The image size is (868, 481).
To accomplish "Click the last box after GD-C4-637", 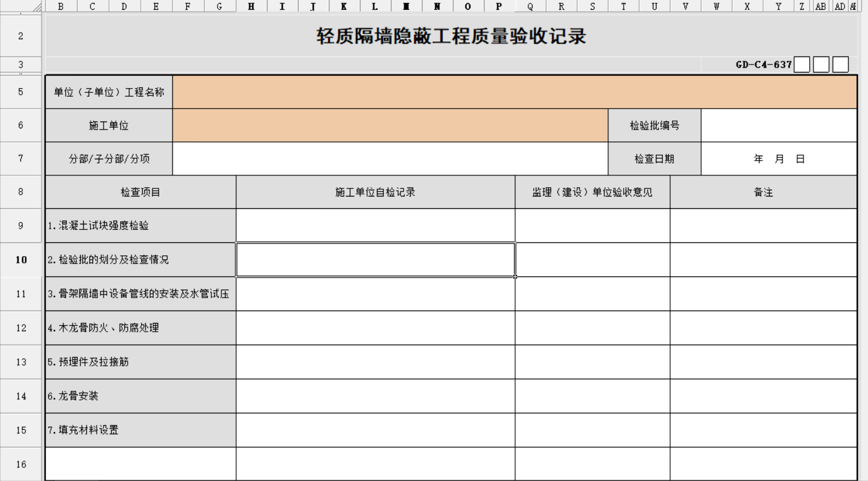I will click(840, 64).
